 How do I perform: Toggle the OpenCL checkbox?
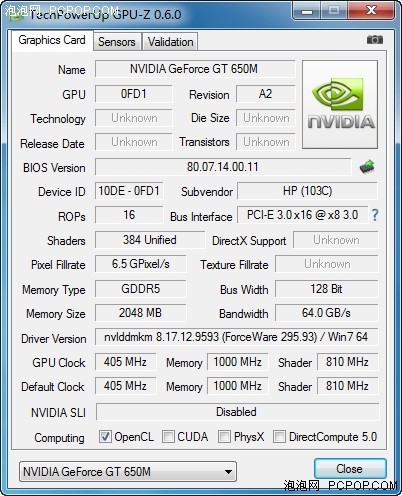click(105, 436)
